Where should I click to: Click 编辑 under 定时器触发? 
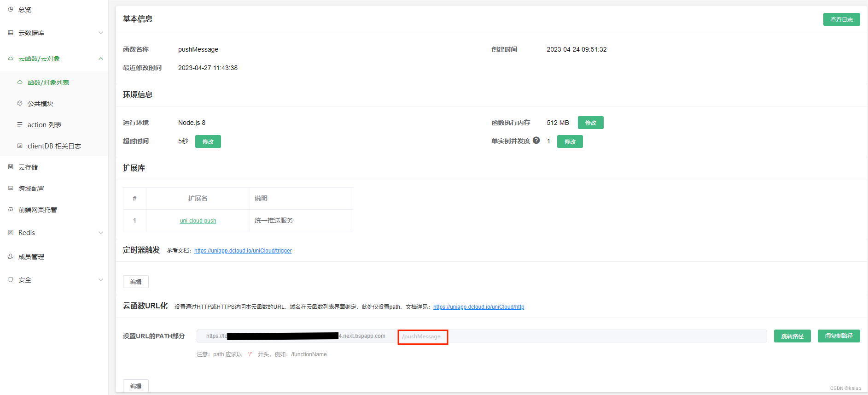(x=136, y=282)
